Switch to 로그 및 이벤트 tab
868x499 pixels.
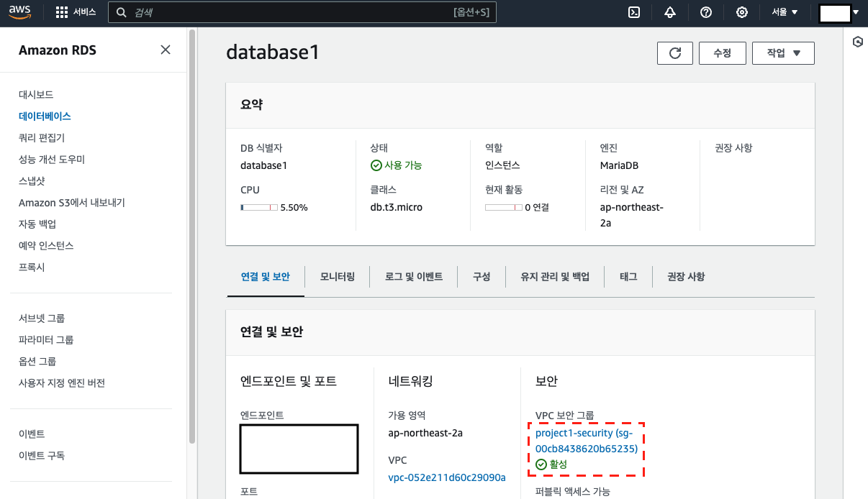click(x=414, y=277)
